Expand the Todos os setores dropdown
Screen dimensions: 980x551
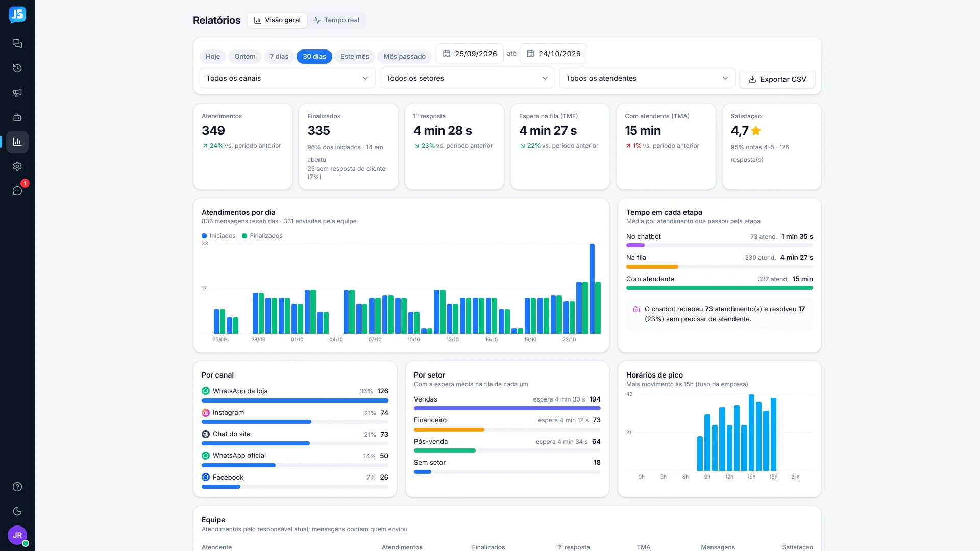[x=467, y=78]
